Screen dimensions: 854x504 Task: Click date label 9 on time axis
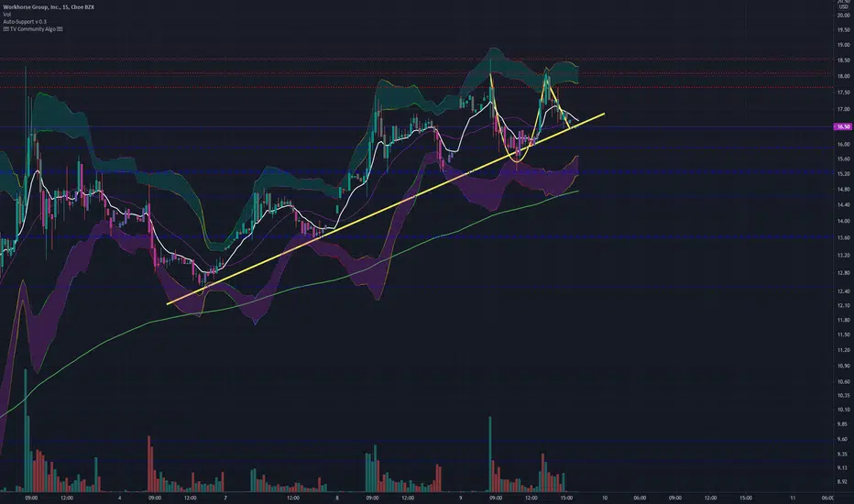point(460,498)
